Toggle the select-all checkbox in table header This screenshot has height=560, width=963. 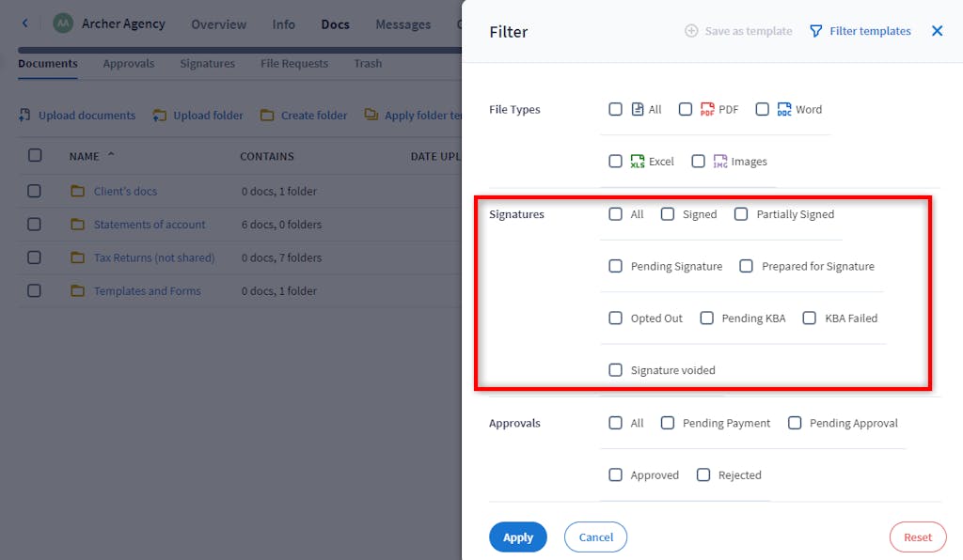tap(35, 155)
